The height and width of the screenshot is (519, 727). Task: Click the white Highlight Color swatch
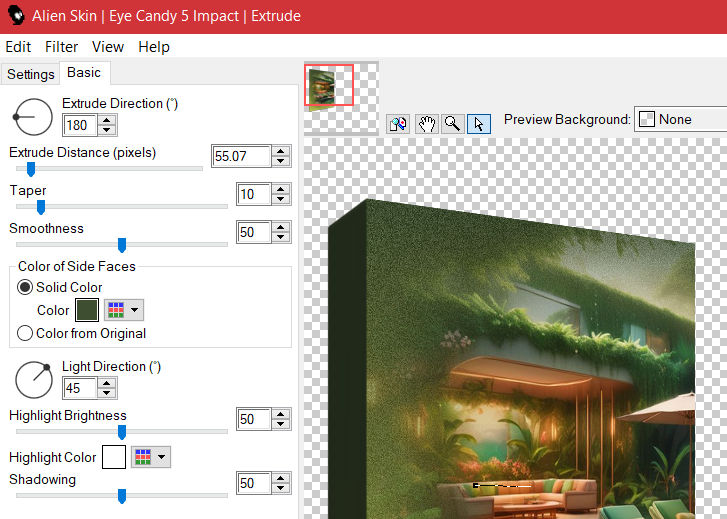(x=114, y=457)
